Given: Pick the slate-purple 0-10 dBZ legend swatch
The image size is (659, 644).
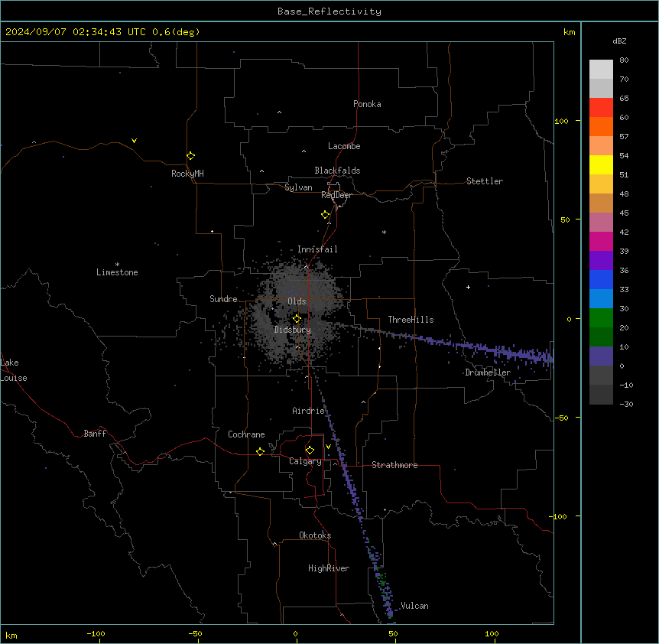Looking at the screenshot, I should tap(601, 356).
